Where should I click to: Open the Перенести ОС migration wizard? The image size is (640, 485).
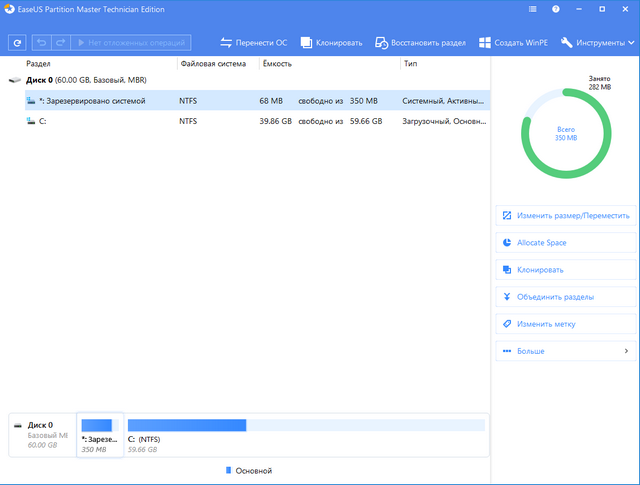pos(254,43)
